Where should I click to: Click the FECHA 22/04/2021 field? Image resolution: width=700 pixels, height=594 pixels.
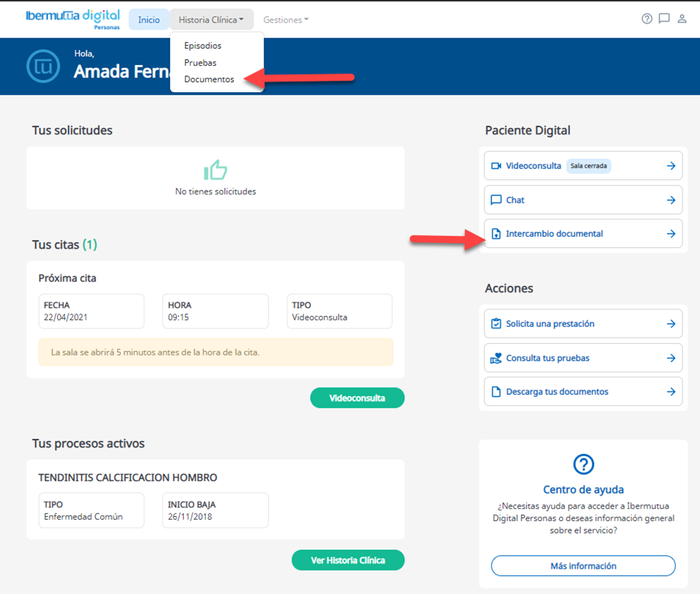coord(91,311)
